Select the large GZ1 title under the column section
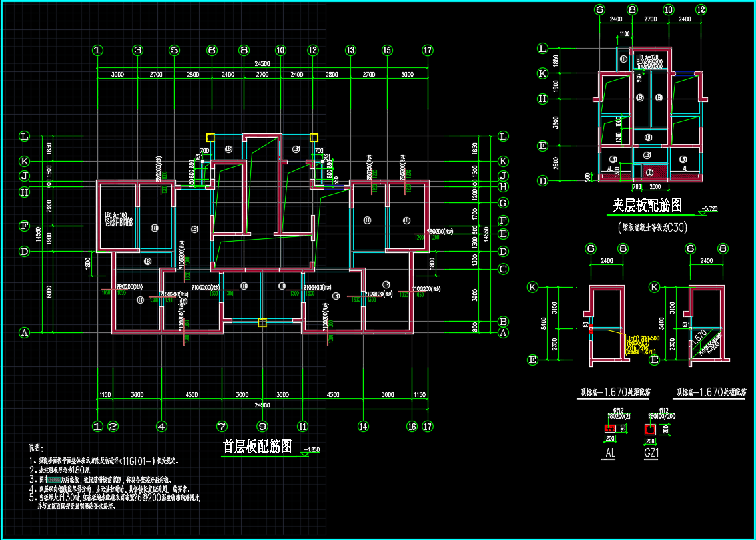This screenshot has height=540, width=756. point(651,453)
